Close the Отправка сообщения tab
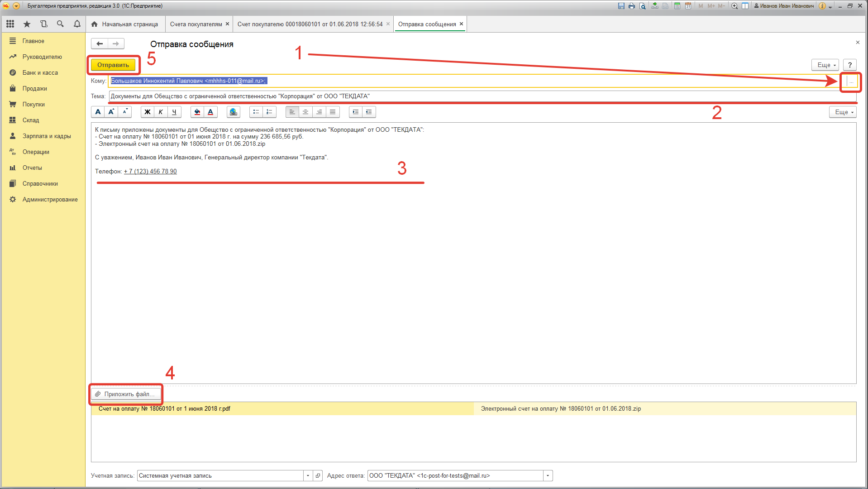 [x=461, y=24]
